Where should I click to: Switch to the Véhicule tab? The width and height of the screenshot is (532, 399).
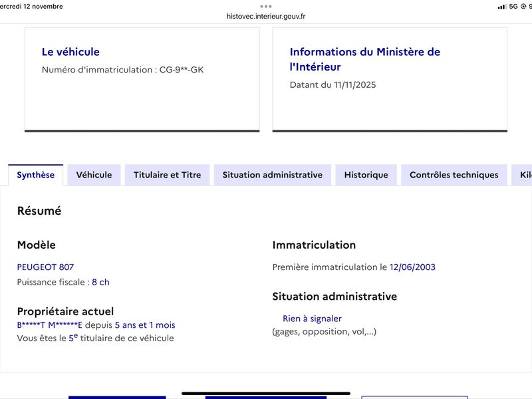pos(94,175)
